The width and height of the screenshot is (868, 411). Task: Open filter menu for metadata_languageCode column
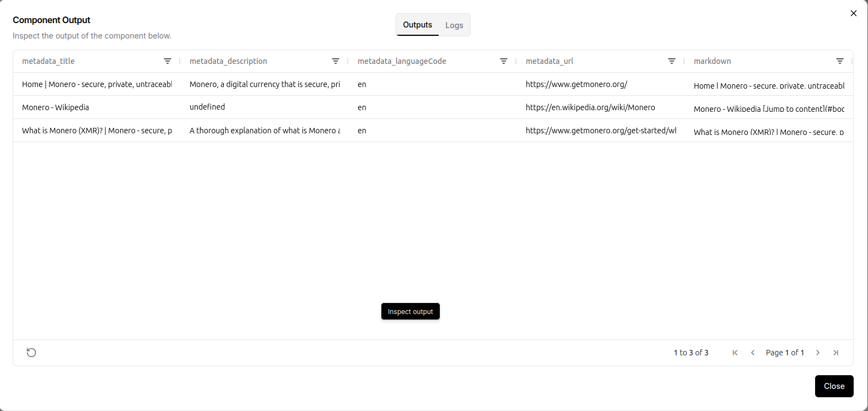click(x=504, y=61)
